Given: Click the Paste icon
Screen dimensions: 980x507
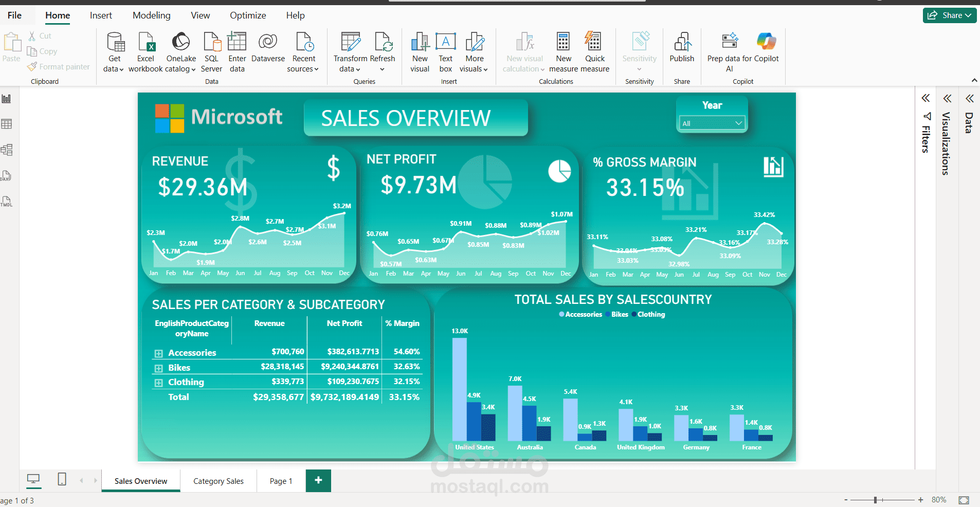Looking at the screenshot, I should (11, 43).
